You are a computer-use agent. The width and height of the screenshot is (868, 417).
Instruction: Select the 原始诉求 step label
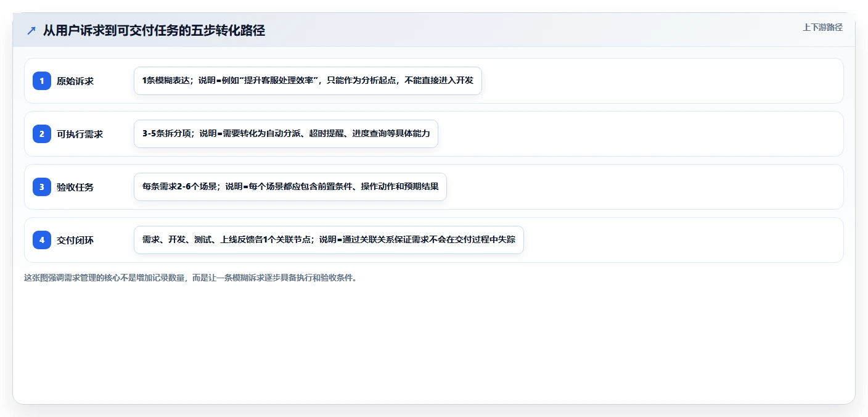(75, 81)
